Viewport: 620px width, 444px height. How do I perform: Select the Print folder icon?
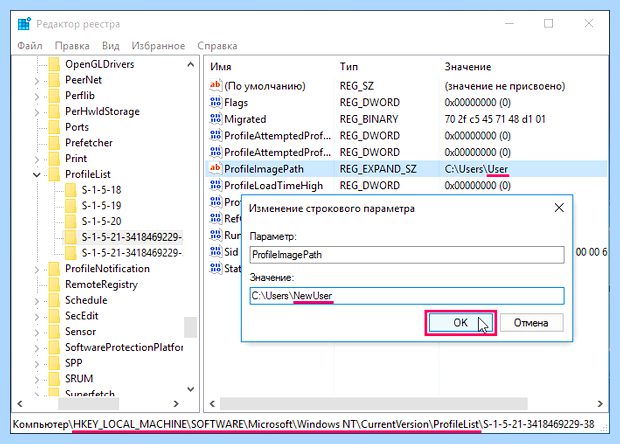pyautogui.click(x=54, y=159)
